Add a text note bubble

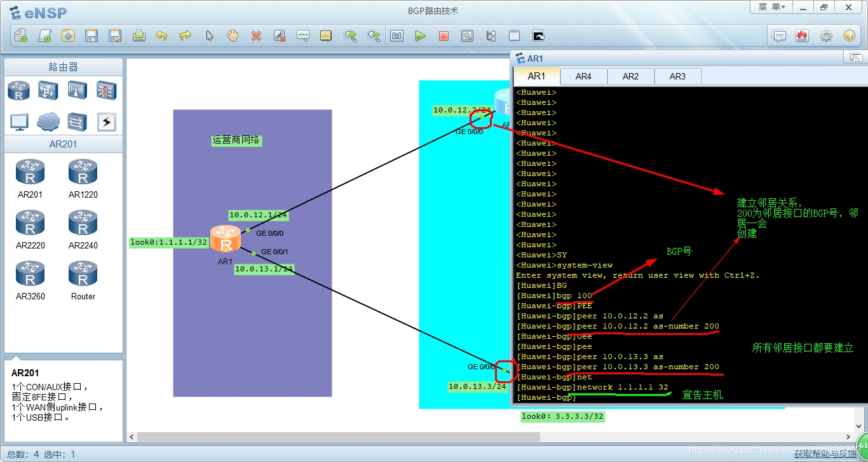(x=303, y=36)
